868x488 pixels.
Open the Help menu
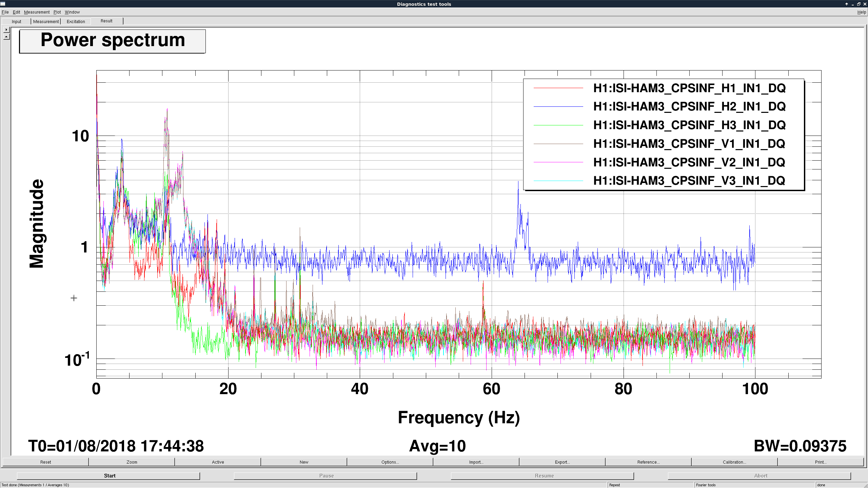click(x=862, y=12)
